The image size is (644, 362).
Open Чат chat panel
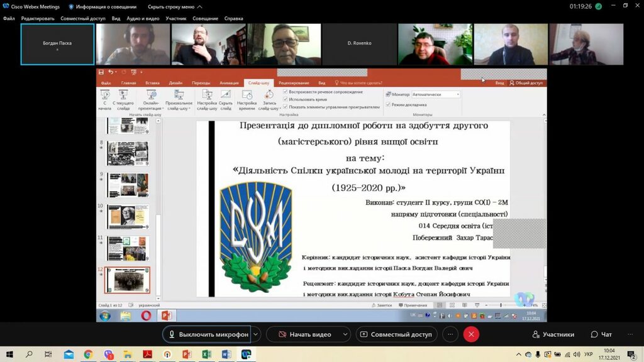pos(601,334)
